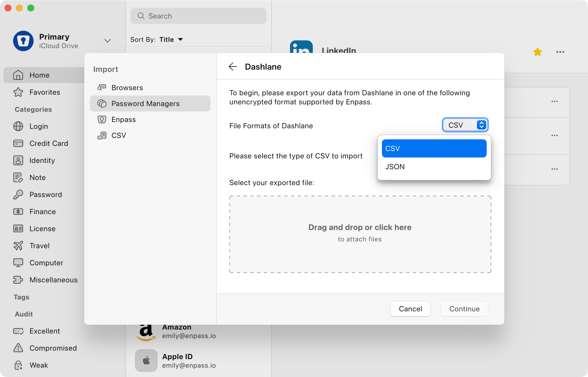Choose CSV option in the format dropdown

pyautogui.click(x=434, y=148)
